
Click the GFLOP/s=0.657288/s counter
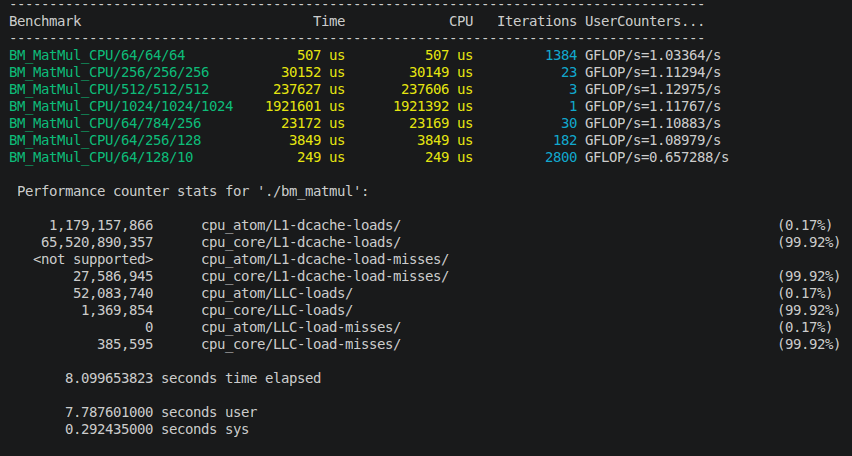(657, 157)
